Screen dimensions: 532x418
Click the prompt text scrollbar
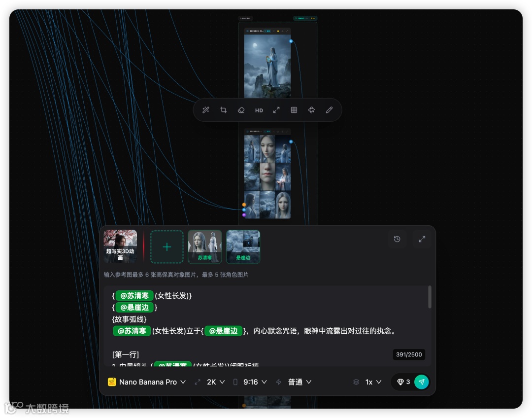tap(430, 297)
